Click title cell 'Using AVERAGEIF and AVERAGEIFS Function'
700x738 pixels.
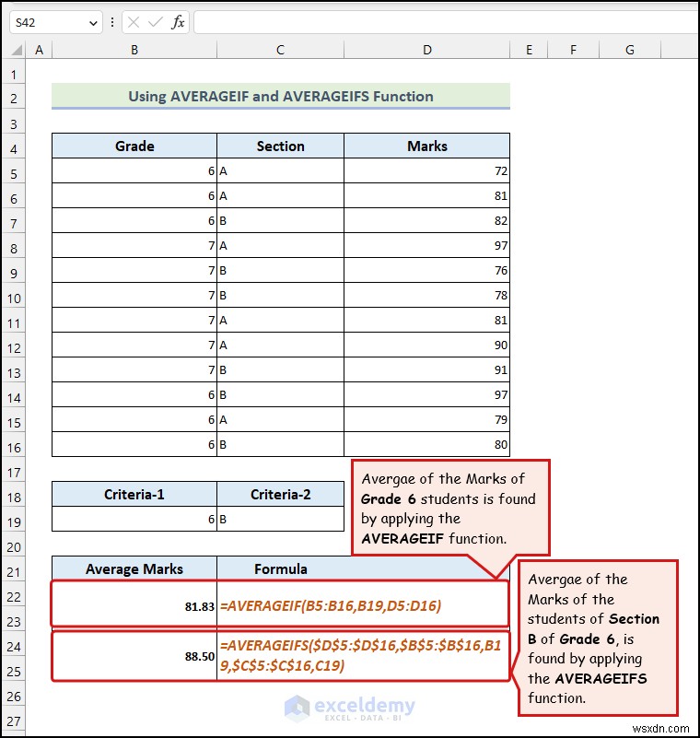click(x=281, y=96)
